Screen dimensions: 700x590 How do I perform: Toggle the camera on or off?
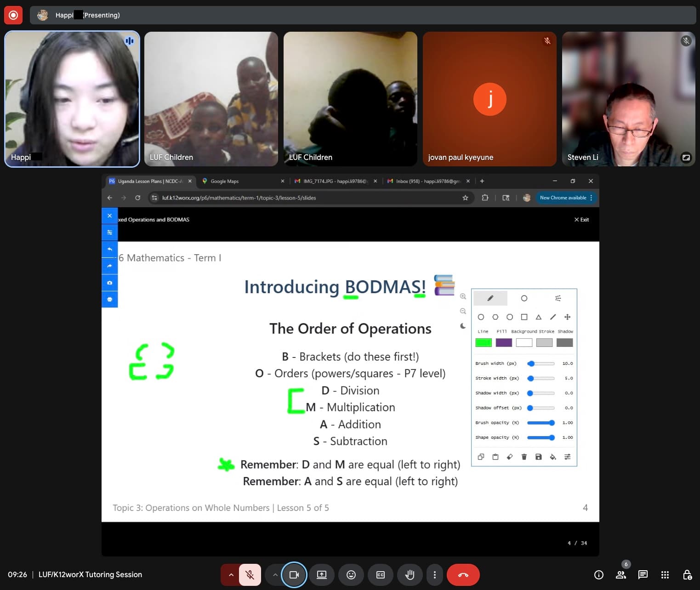(x=294, y=574)
